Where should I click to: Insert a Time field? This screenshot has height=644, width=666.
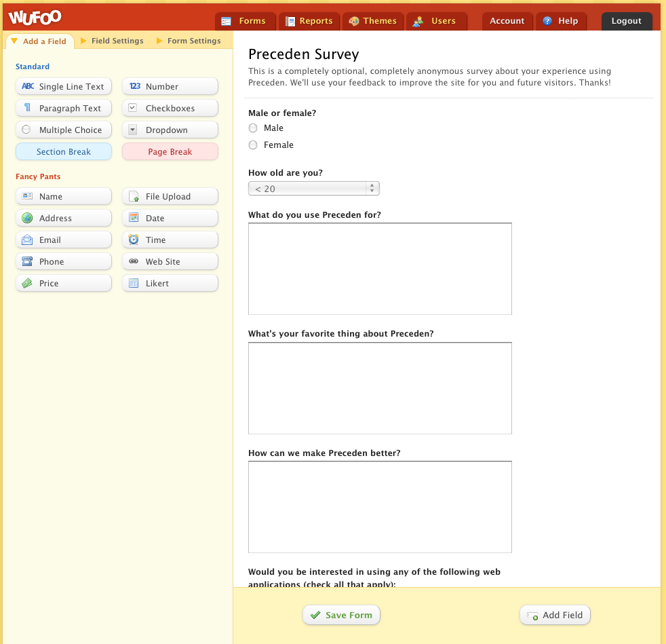coord(170,240)
